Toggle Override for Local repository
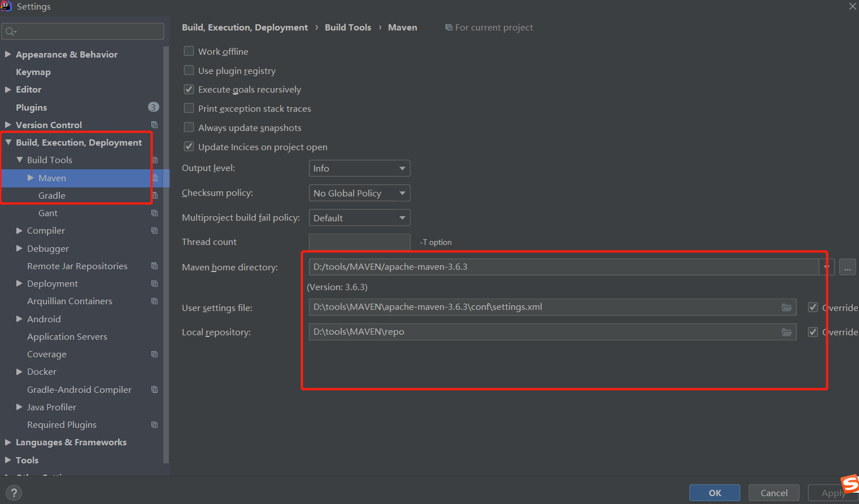The image size is (859, 504). coord(813,332)
